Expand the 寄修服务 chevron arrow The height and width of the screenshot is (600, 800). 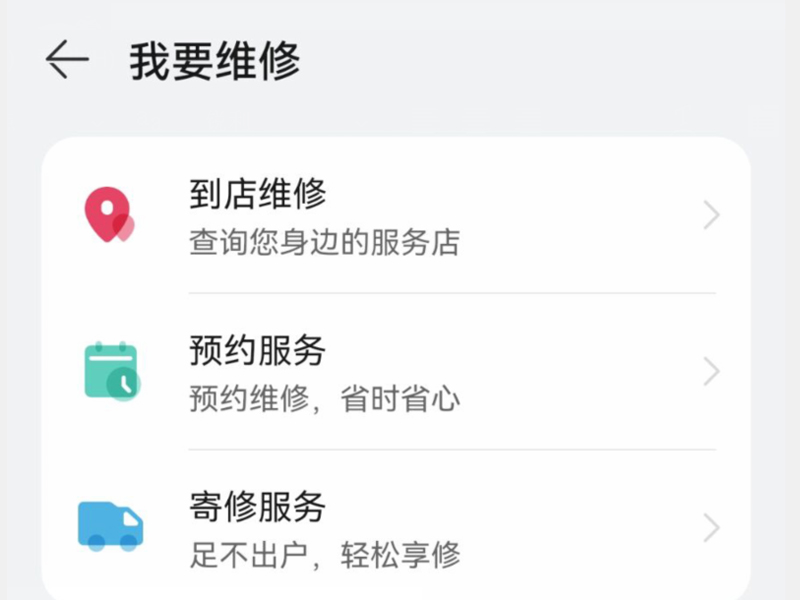pos(711,528)
